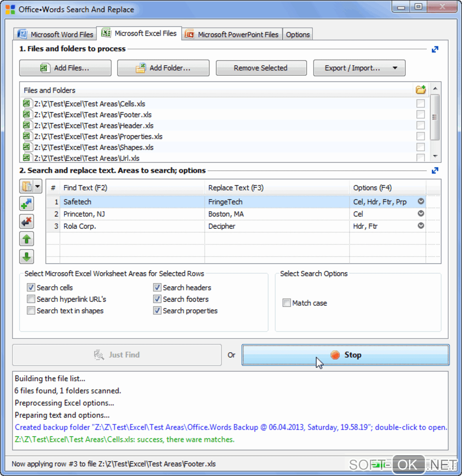Tick the checkbox for Shapes.xls
This screenshot has height=476, width=462.
pyautogui.click(x=420, y=147)
